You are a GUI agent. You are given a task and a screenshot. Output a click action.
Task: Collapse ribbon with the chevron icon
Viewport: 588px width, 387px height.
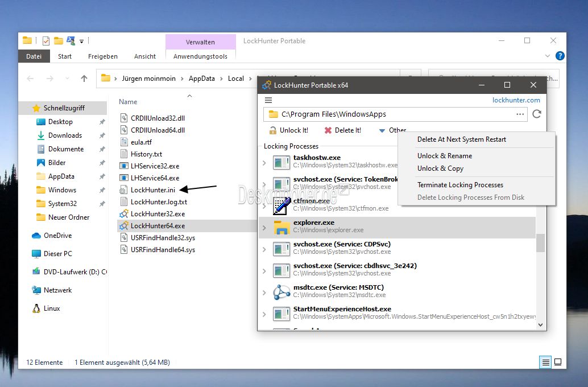click(548, 56)
